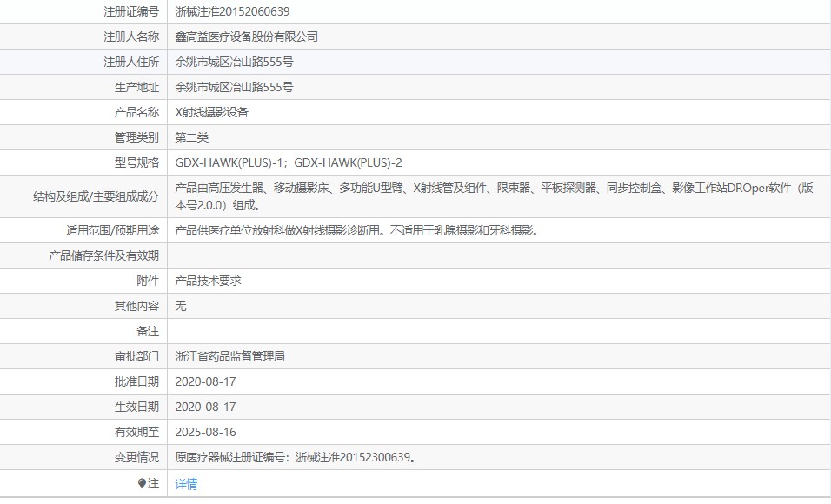Select the 生产地址 address value
The width and height of the screenshot is (831, 504).
[234, 87]
